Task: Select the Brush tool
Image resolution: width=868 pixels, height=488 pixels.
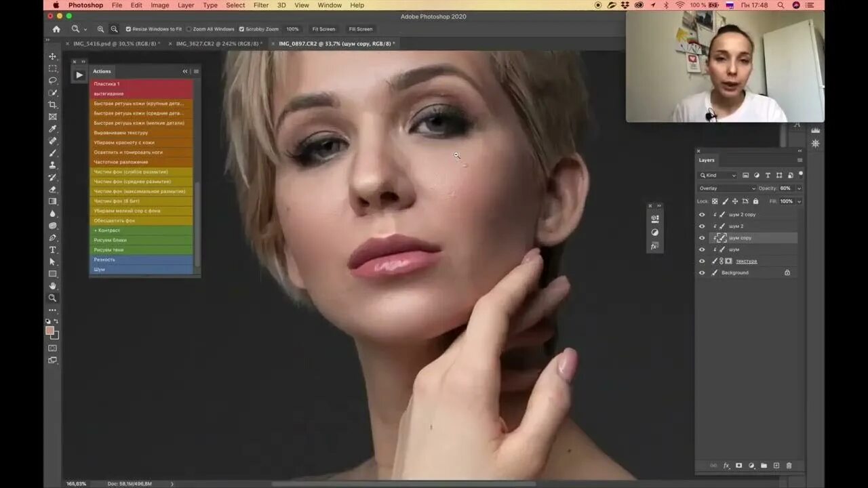Action: click(x=52, y=153)
